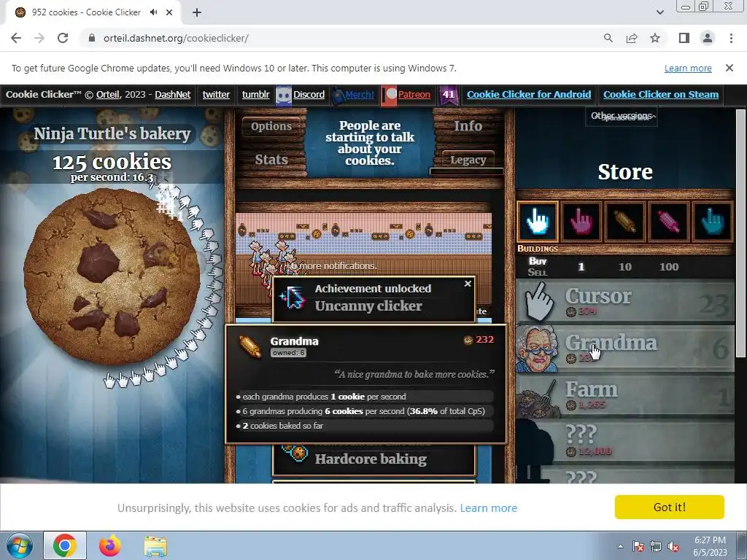Click the news ticker about your cookies

370,143
